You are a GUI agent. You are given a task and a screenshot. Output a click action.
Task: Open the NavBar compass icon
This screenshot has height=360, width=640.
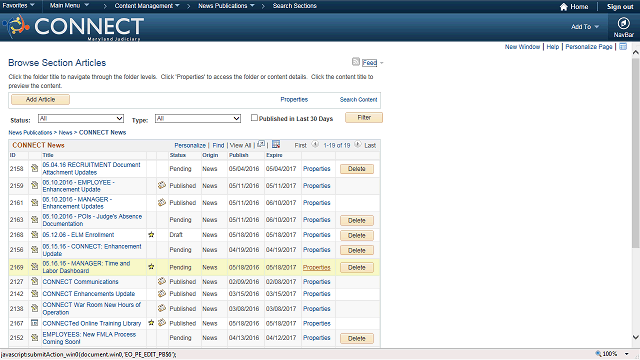[x=623, y=23]
